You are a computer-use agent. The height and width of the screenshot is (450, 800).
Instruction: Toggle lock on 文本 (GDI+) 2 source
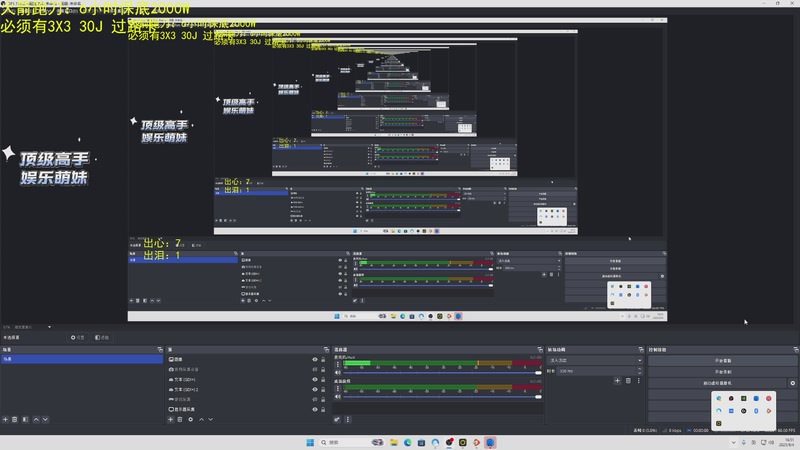click(x=323, y=389)
